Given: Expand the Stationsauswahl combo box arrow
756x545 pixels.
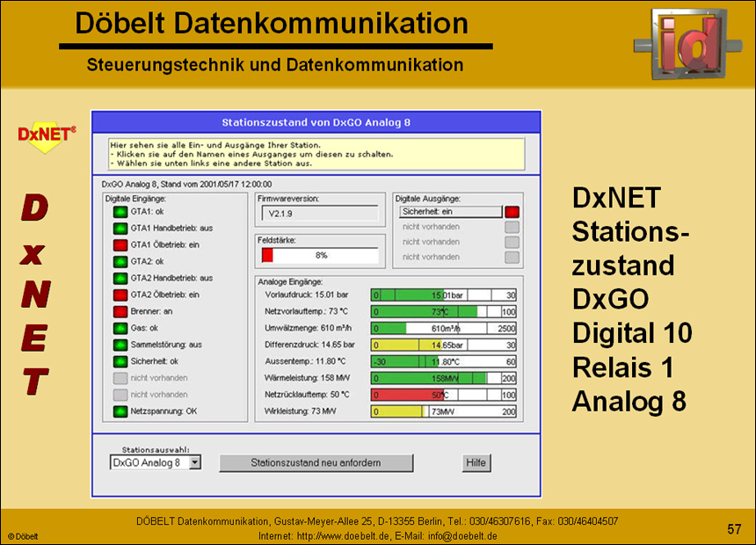Looking at the screenshot, I should point(195,461).
